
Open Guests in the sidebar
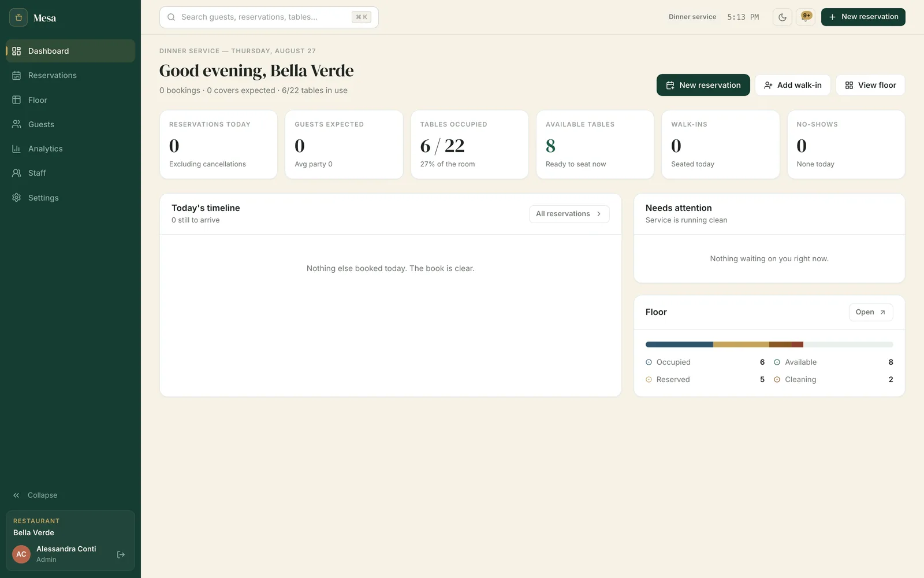[x=70, y=124]
